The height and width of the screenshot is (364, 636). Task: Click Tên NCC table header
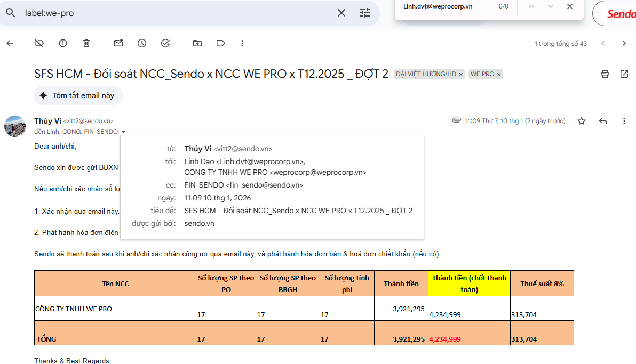coord(115,284)
